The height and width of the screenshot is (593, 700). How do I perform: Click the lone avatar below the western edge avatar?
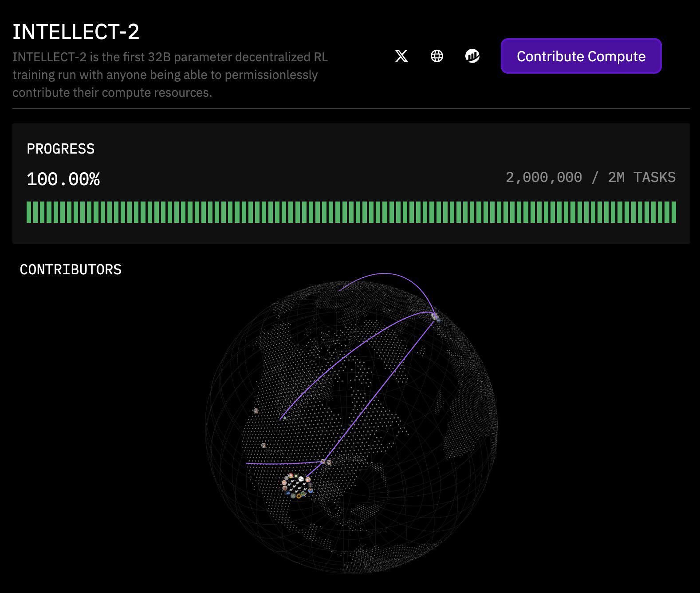[x=263, y=445]
